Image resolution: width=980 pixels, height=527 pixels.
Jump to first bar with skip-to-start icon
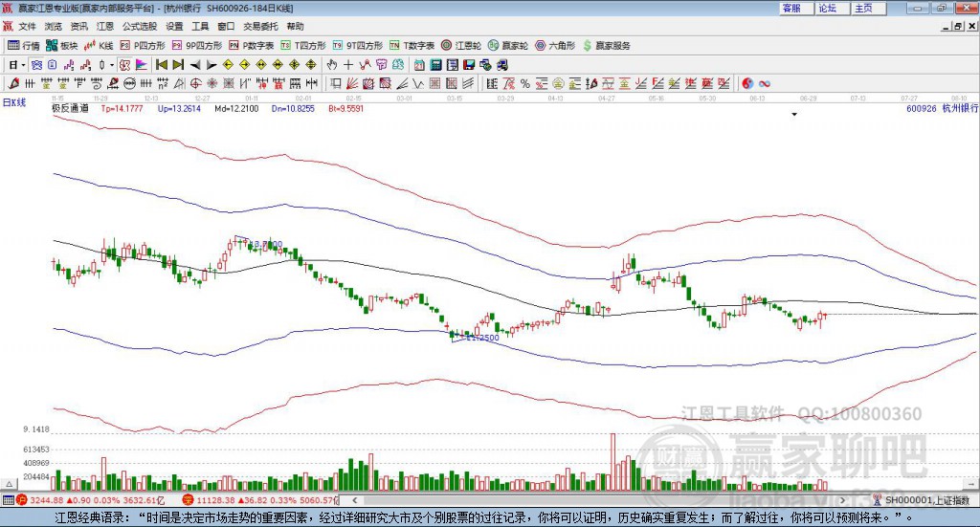(162, 65)
